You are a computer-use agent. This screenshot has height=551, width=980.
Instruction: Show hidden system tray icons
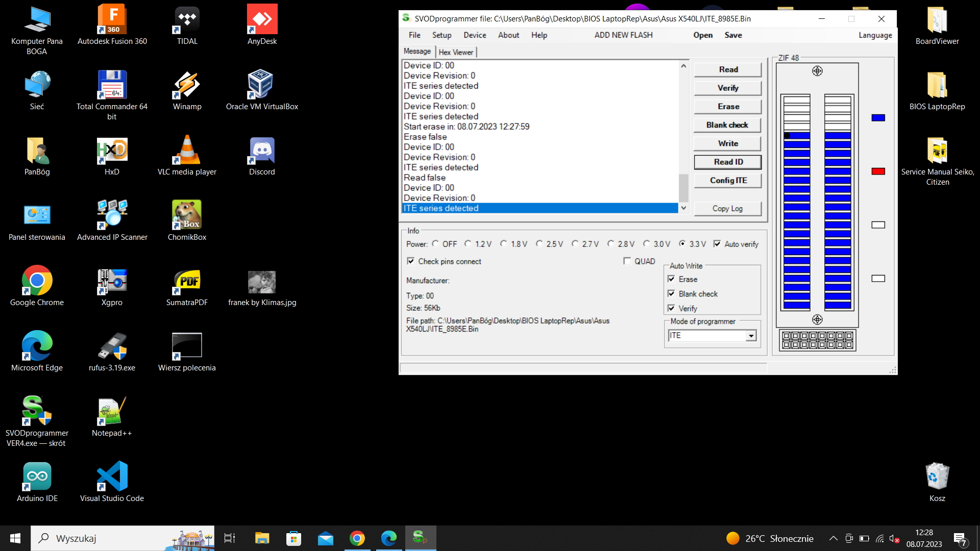tap(833, 538)
